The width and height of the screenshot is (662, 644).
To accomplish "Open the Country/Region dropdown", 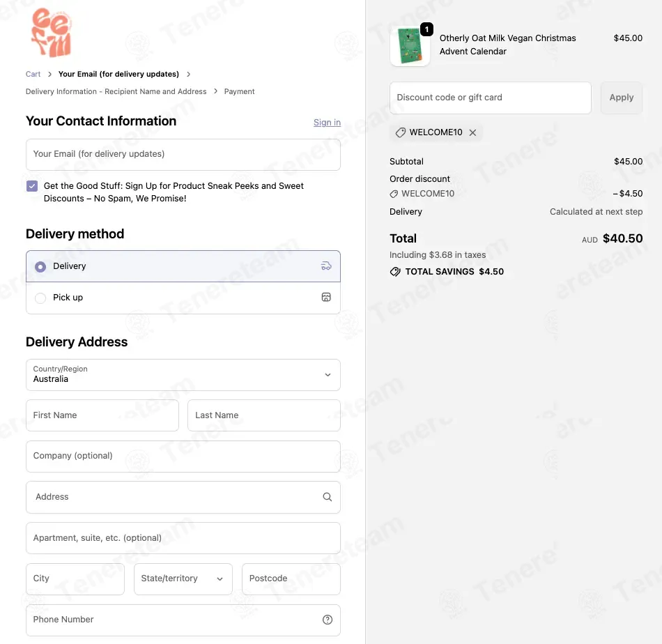I will 183,375.
